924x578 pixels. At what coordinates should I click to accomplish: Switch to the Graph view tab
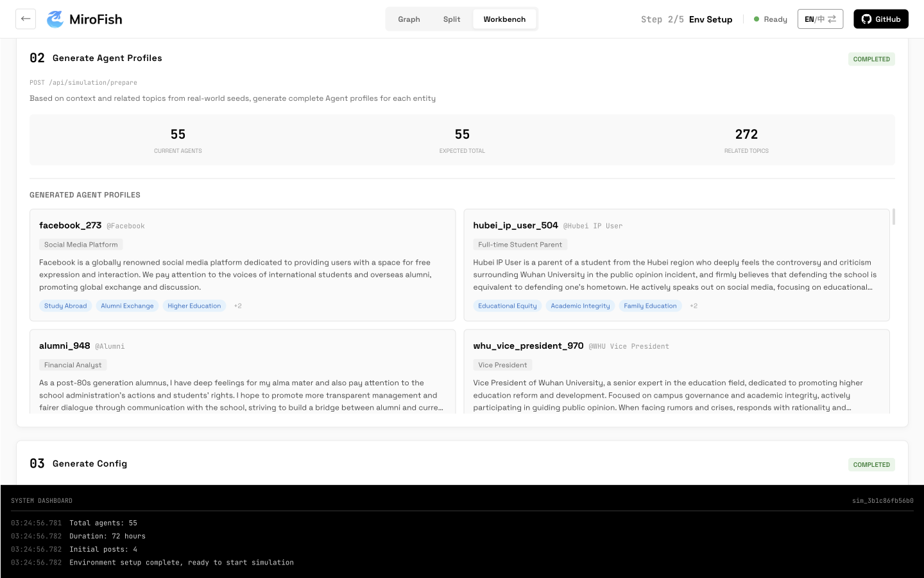click(409, 19)
